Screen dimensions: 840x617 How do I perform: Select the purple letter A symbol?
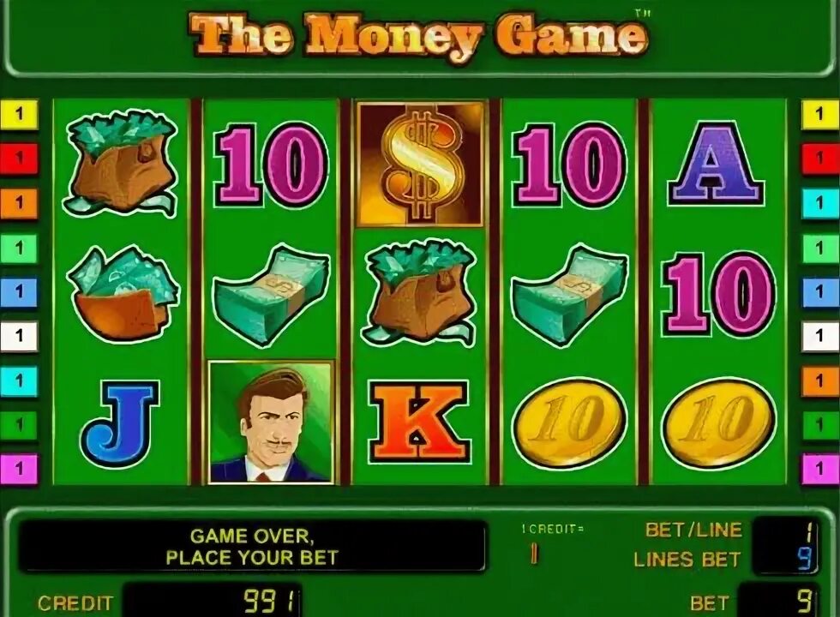[717, 164]
